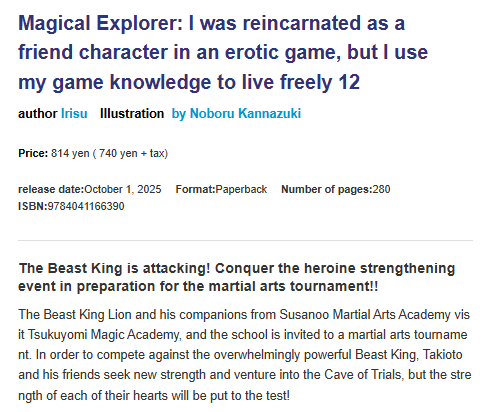Select the ISBN number 9784041166390
Viewport: 487px width, 412px height.
(x=86, y=206)
